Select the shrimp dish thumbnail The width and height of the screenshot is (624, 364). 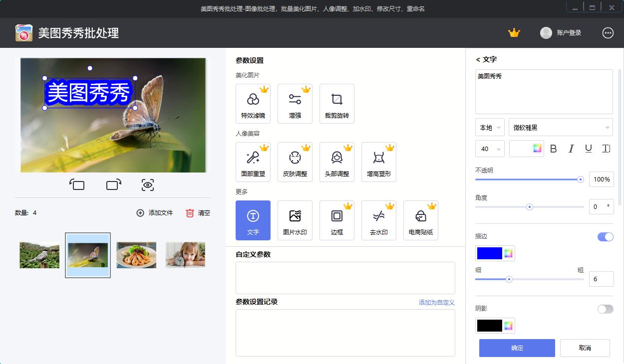click(x=136, y=255)
